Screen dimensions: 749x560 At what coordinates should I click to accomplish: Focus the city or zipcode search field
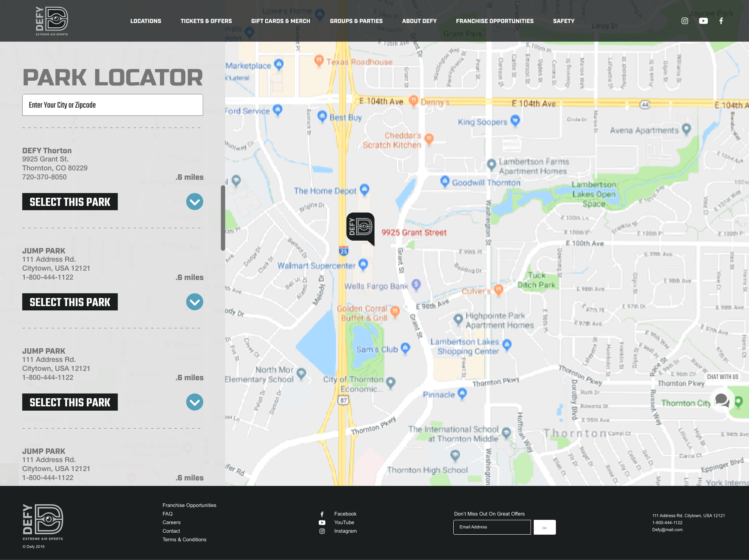[112, 105]
